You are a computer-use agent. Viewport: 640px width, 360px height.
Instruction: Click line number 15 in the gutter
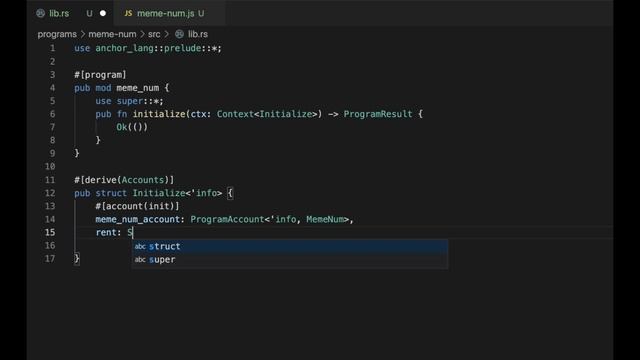point(50,232)
